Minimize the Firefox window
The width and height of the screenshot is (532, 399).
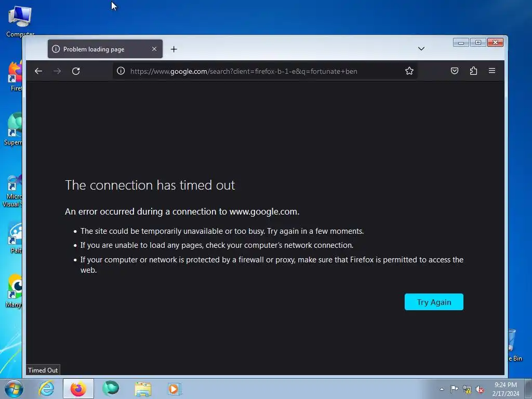[461, 43]
